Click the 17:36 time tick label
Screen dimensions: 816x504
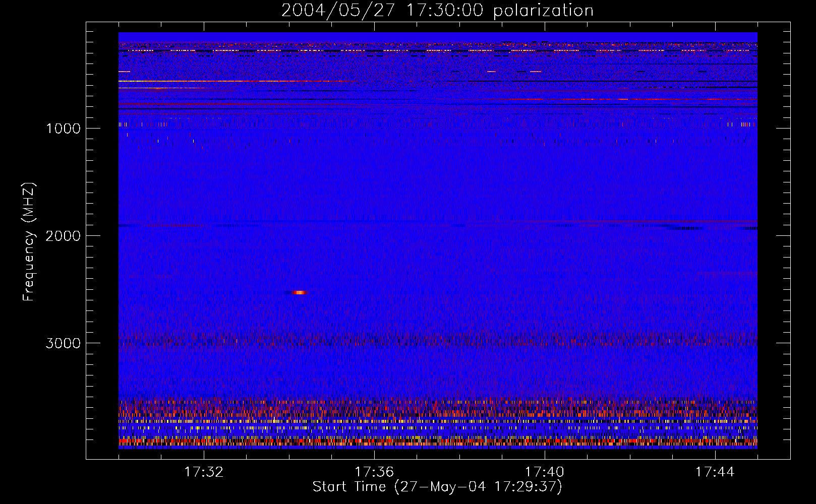[x=374, y=472]
